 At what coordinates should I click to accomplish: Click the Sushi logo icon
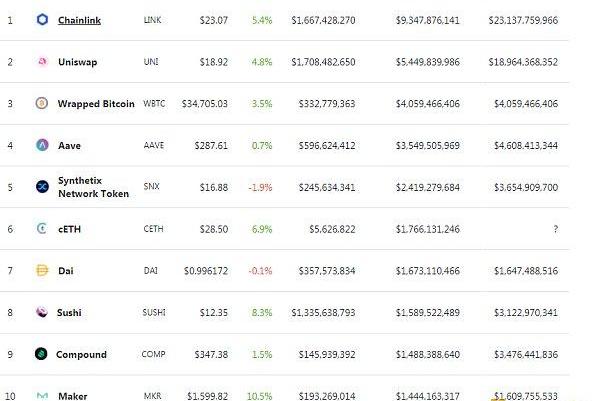(42, 312)
